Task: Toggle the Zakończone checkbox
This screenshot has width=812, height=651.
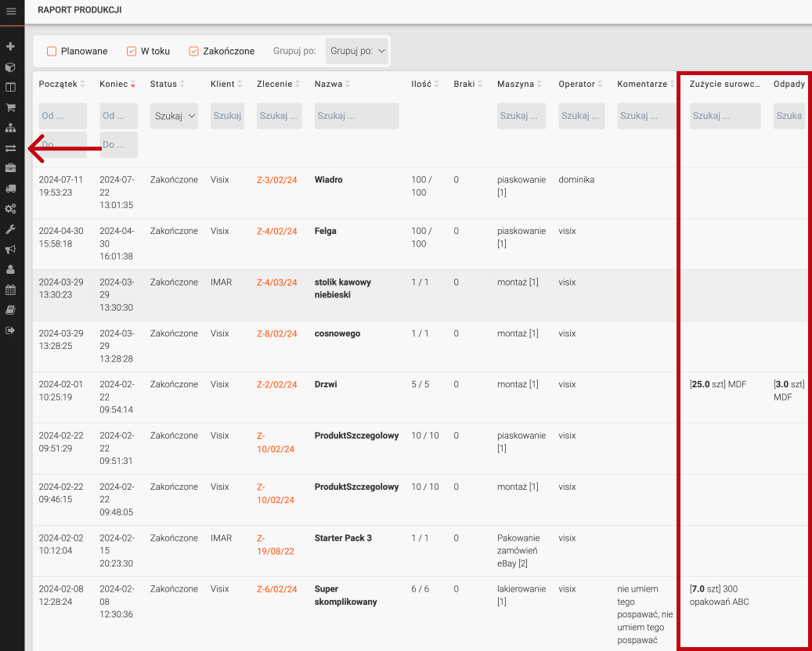Action: pyautogui.click(x=193, y=52)
